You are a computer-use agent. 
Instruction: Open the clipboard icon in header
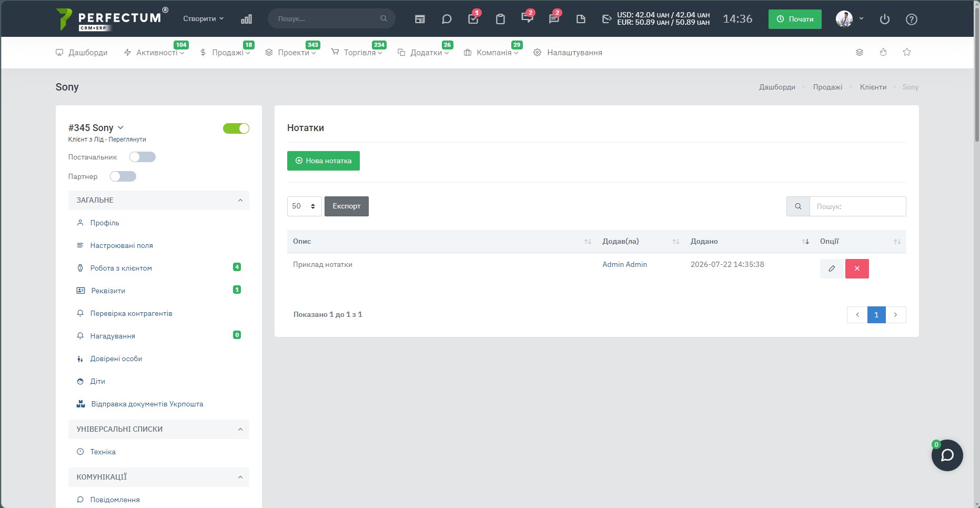click(x=500, y=19)
